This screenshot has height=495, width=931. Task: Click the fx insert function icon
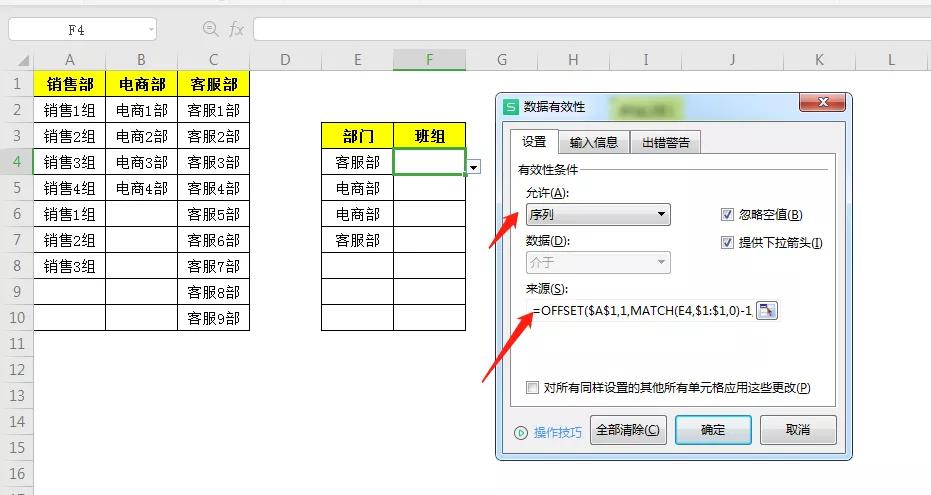pyautogui.click(x=236, y=29)
